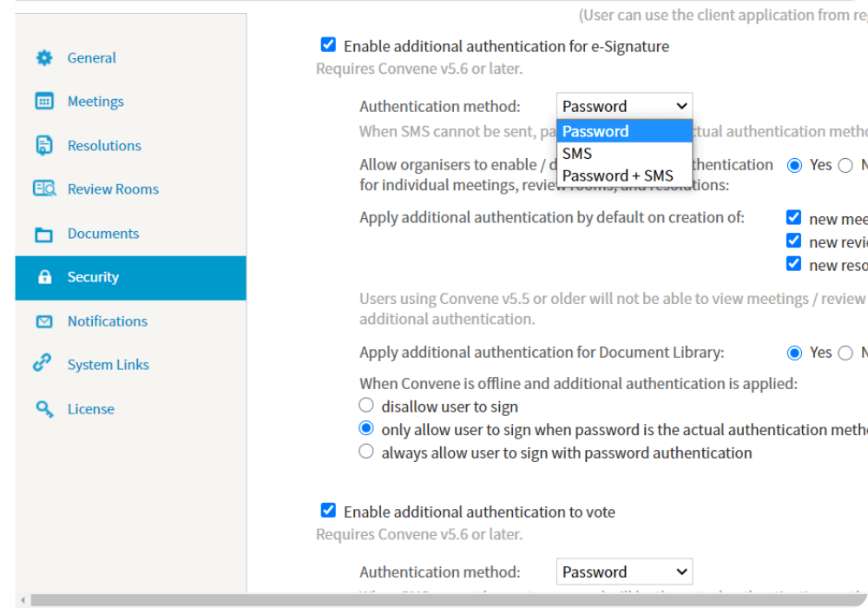Image resolution: width=868 pixels, height=608 pixels.
Task: Click the horizontal scrollbar at the bottom
Action: click(x=434, y=600)
